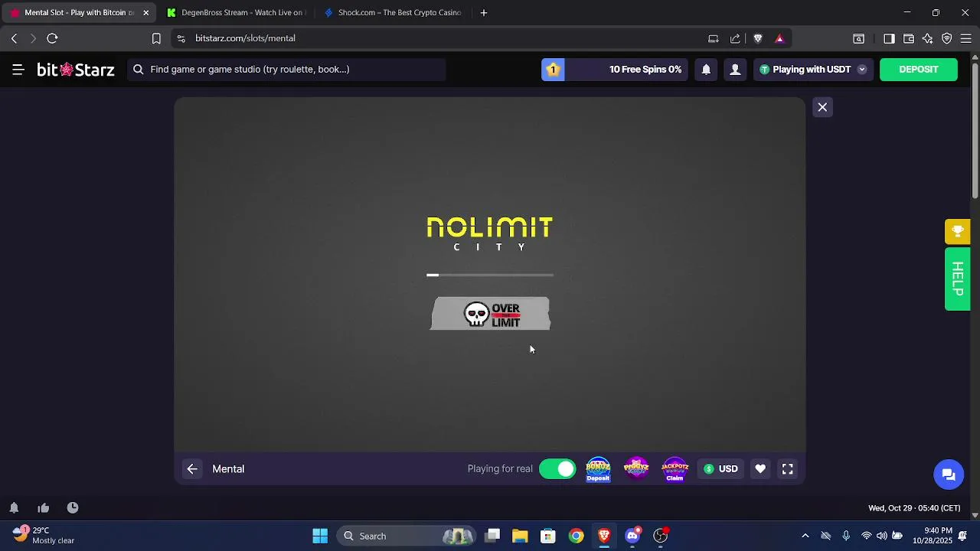
Task: Focus the game search input field
Action: [286, 70]
